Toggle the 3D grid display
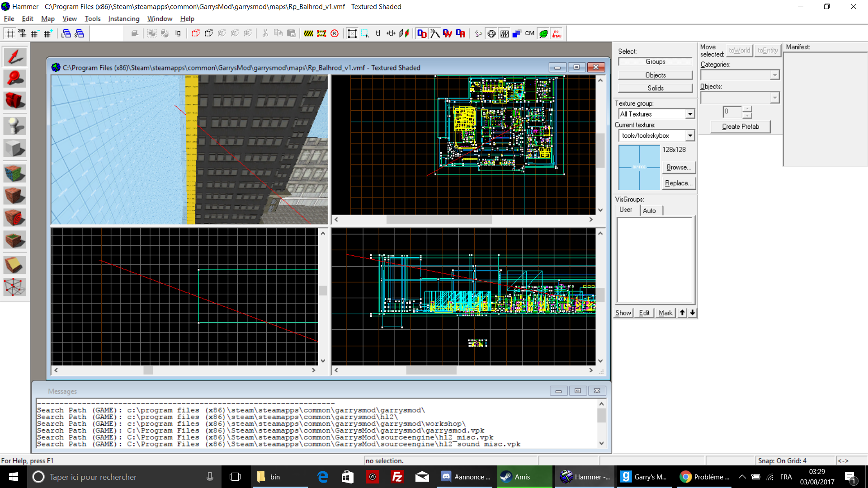The image size is (868, 488). tap(22, 33)
